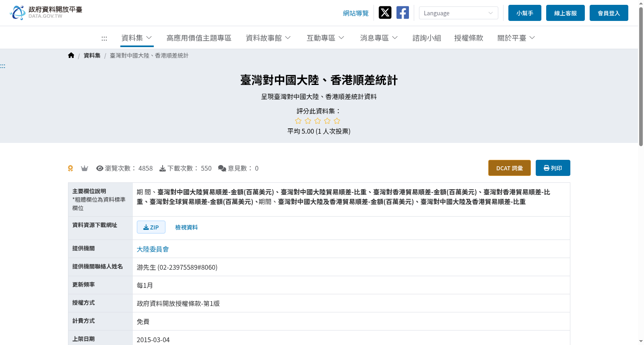This screenshot has width=644, height=345.
Task: Rate dataset with the fourth star
Action: [x=327, y=121]
